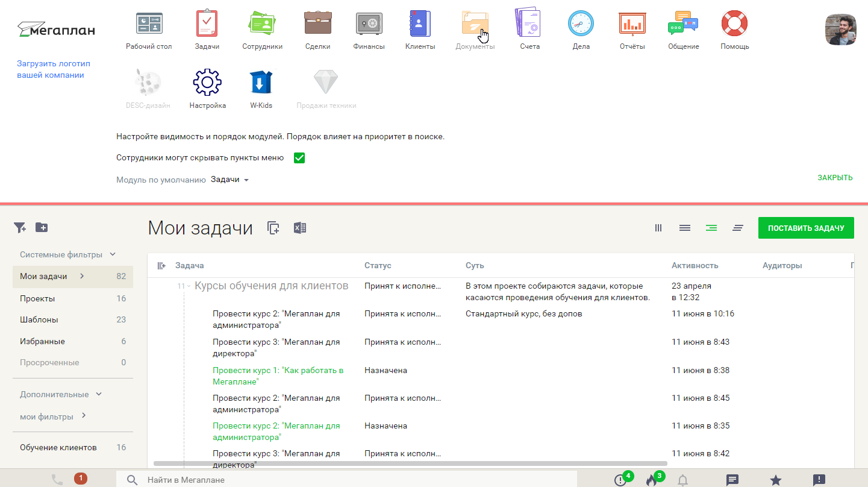Open the Сделки briefcase icon
Screen dimensions: 868x487
pyautogui.click(x=317, y=23)
